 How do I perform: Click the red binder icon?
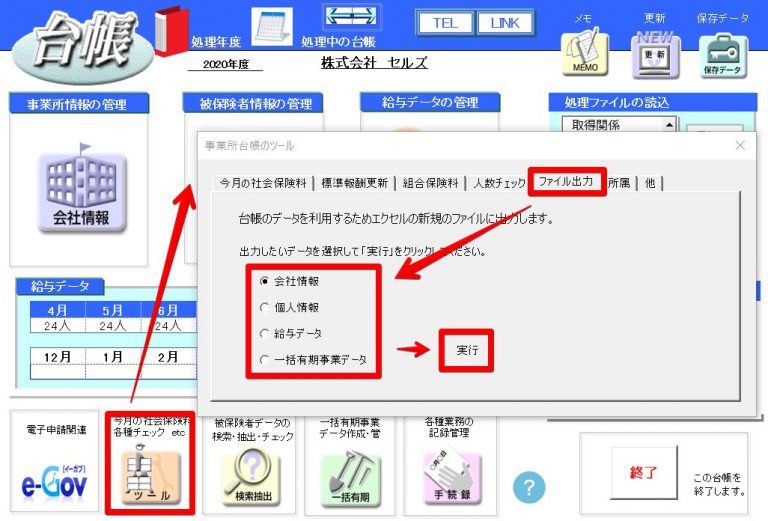pyautogui.click(x=171, y=30)
